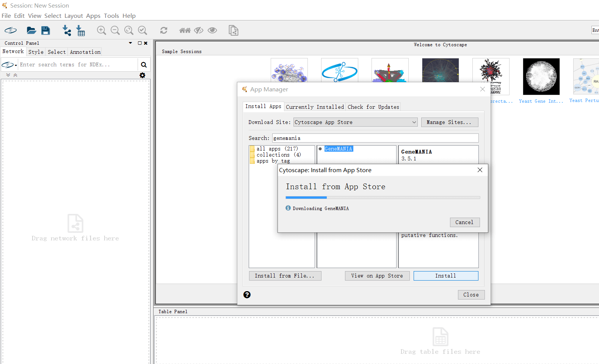Open Help menu
Image resolution: width=599 pixels, height=364 pixels.
coord(129,16)
